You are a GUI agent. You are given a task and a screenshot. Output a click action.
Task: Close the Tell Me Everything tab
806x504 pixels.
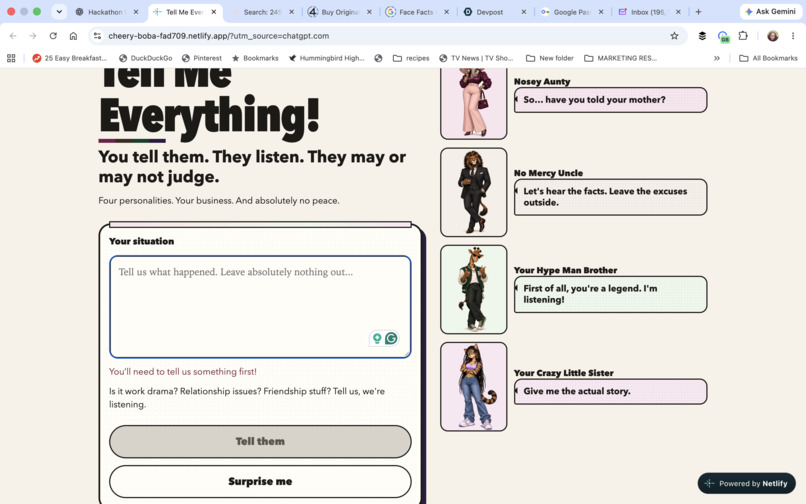(214, 12)
